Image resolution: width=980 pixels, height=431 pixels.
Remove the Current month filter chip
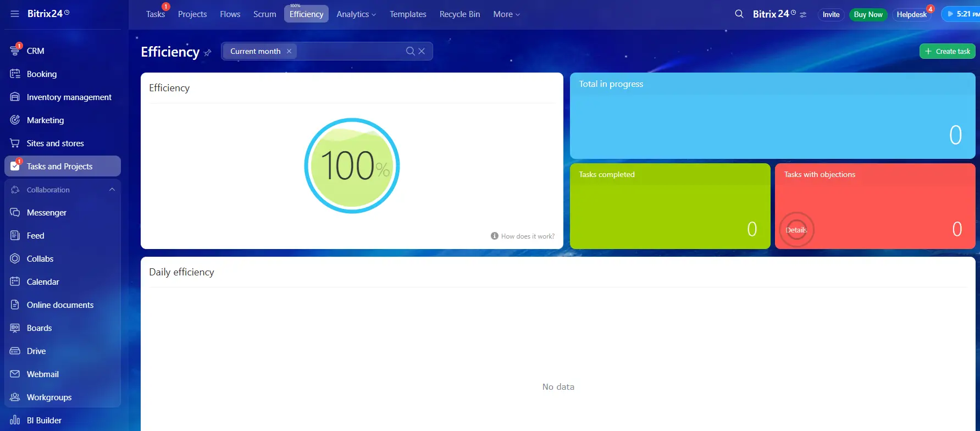coord(289,51)
